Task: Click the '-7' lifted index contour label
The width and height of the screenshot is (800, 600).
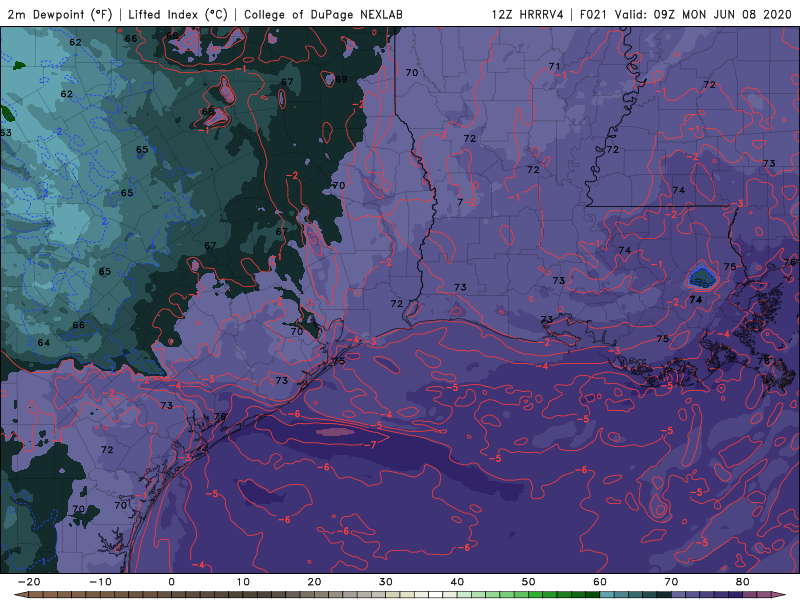Action: pos(371,445)
